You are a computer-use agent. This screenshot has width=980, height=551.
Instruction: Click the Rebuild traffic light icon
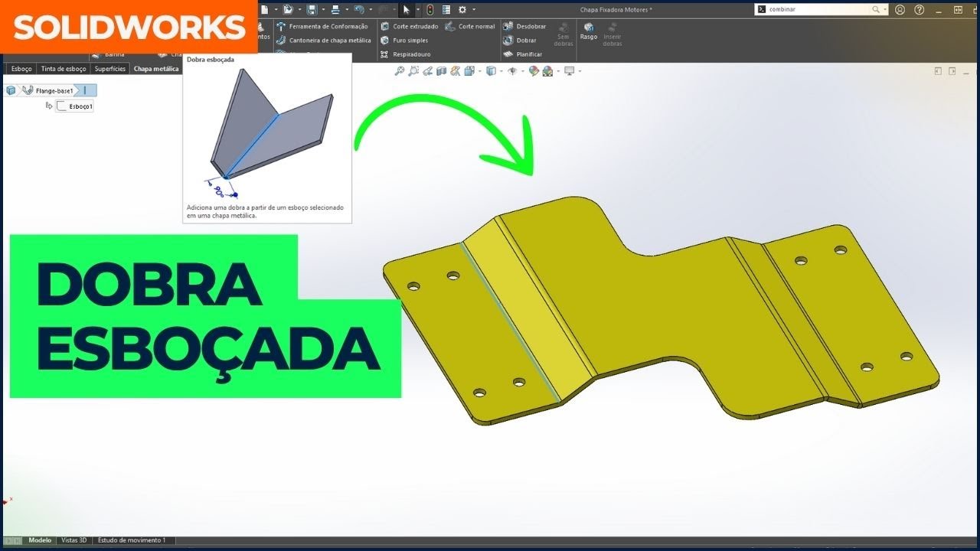[430, 9]
